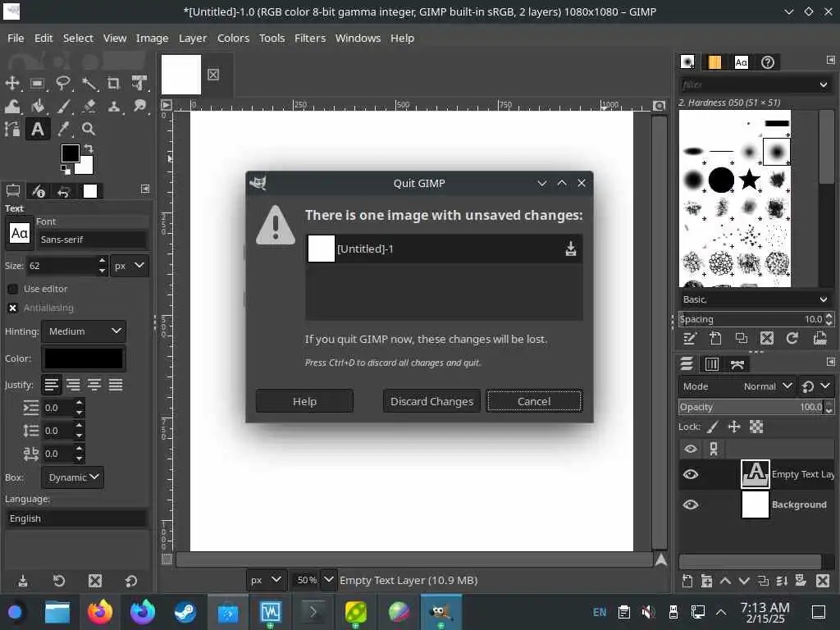Reset tool options to defaults
This screenshot has width=840, height=630.
(x=131, y=581)
